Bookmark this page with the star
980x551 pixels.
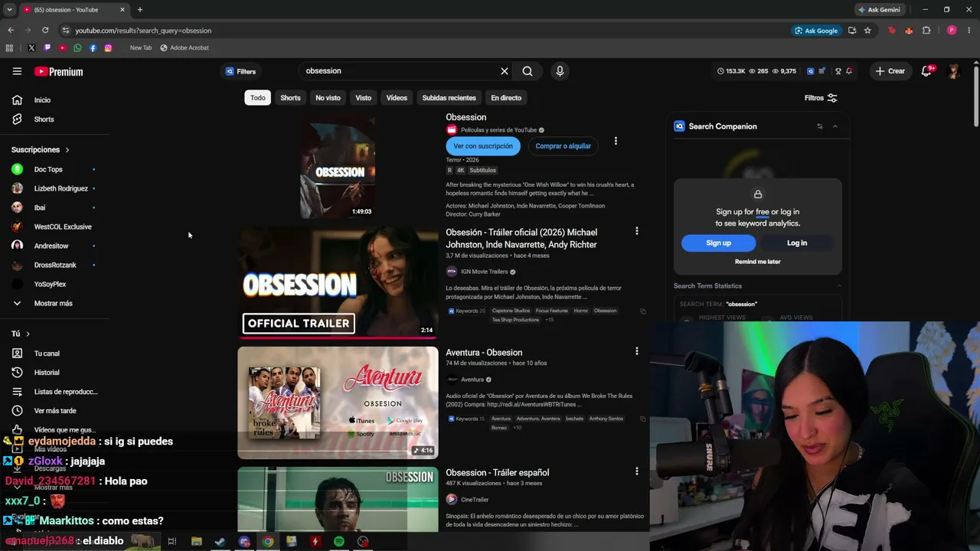[867, 31]
